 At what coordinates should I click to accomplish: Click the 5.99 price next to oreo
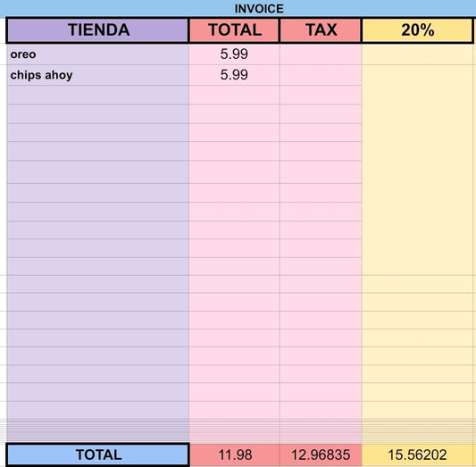tap(234, 54)
